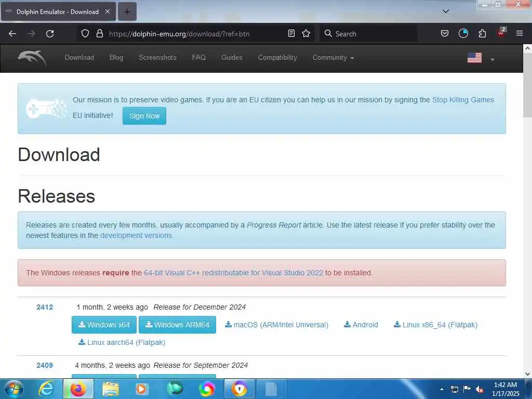Download Linux x86_64 Flatpak build

click(435, 325)
